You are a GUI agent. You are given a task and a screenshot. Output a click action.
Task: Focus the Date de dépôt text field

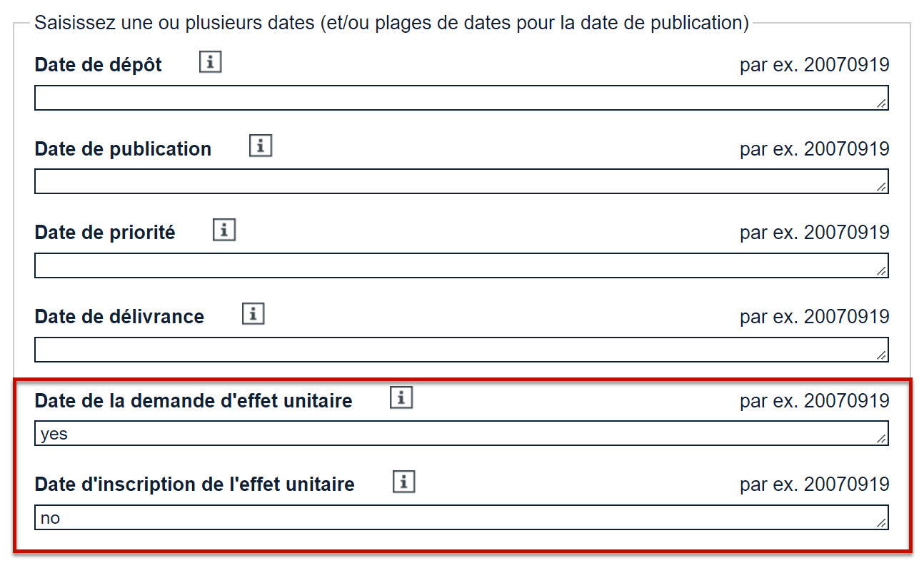[457, 98]
